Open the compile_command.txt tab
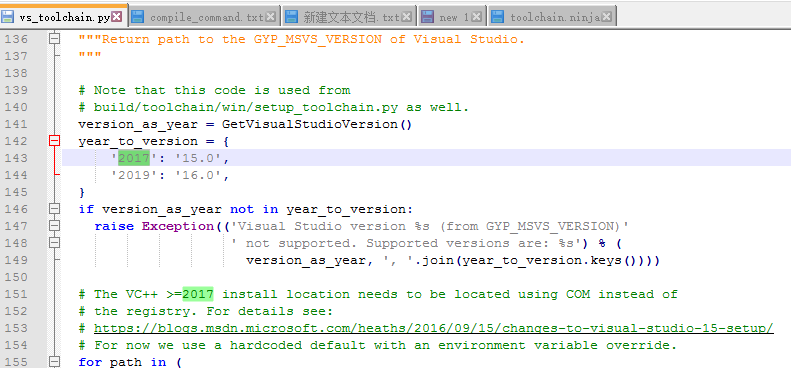This screenshot has height=368, width=791. coord(204,17)
